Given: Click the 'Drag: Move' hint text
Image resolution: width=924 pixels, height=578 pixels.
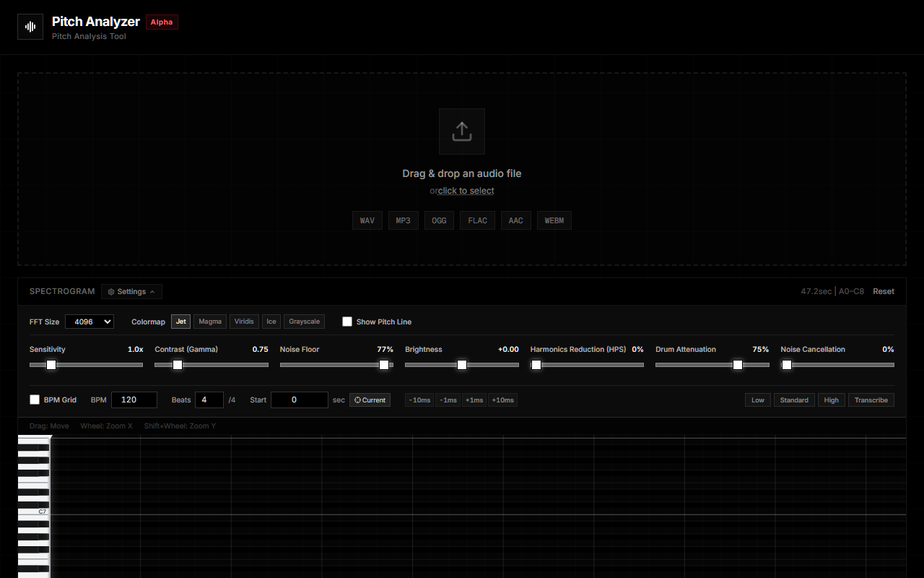Looking at the screenshot, I should [49, 426].
